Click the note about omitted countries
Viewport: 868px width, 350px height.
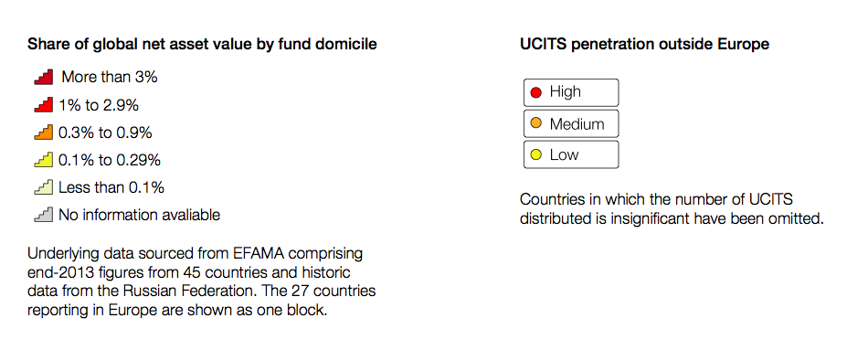point(672,208)
